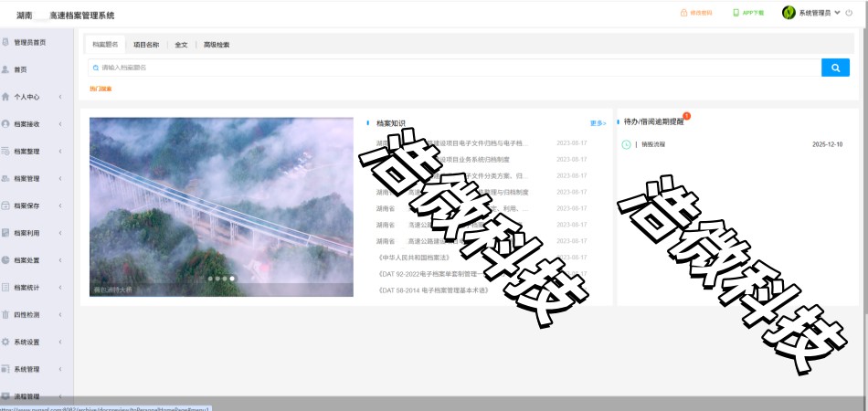Click the clock icon beside 销毁流程
This screenshot has height=411, width=868.
626,144
